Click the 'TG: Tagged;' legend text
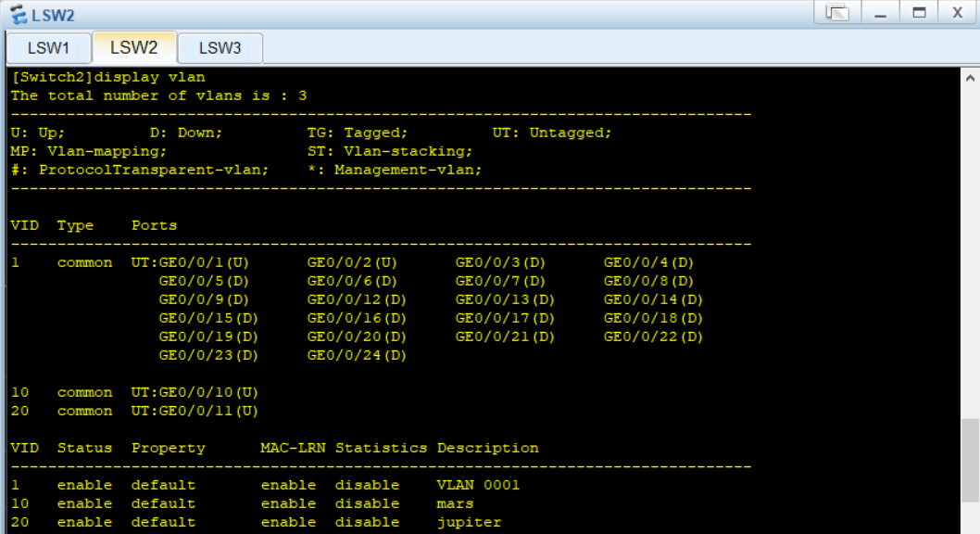This screenshot has height=534, width=980. click(x=357, y=133)
